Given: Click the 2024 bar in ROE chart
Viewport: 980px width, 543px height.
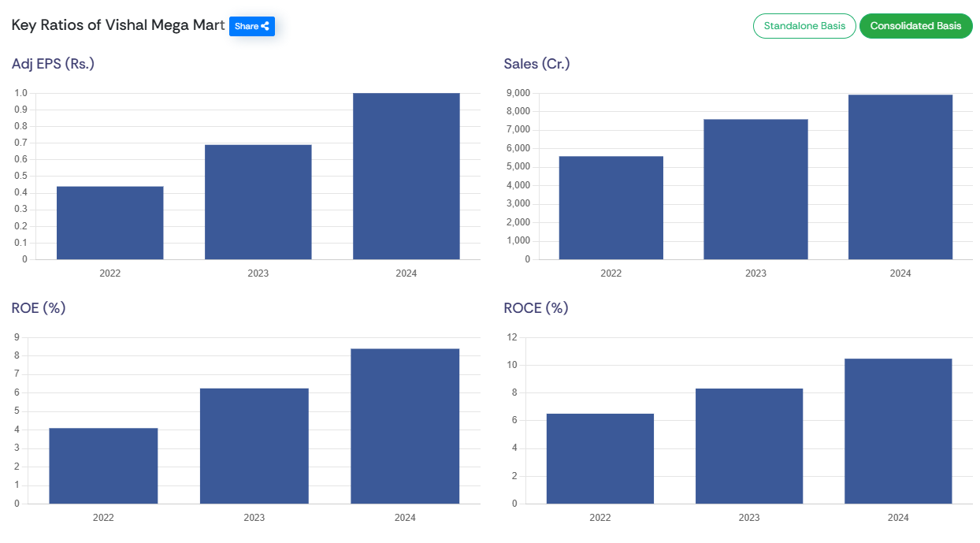Looking at the screenshot, I should [405, 426].
